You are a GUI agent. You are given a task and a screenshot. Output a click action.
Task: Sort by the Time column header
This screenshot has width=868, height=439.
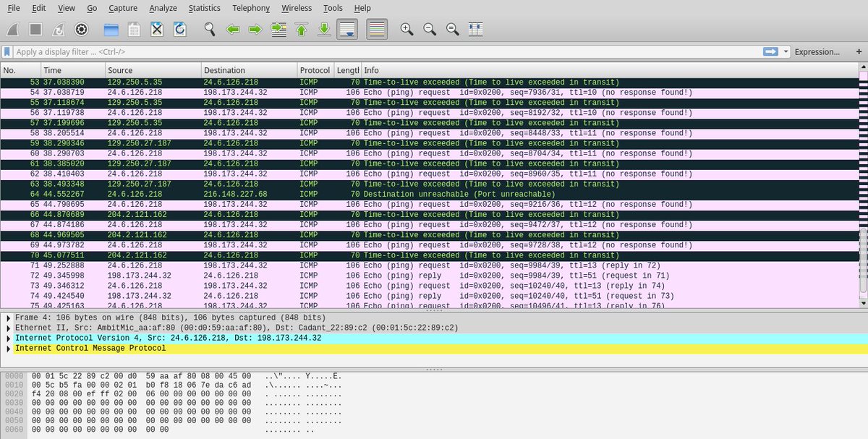pyautogui.click(x=72, y=70)
